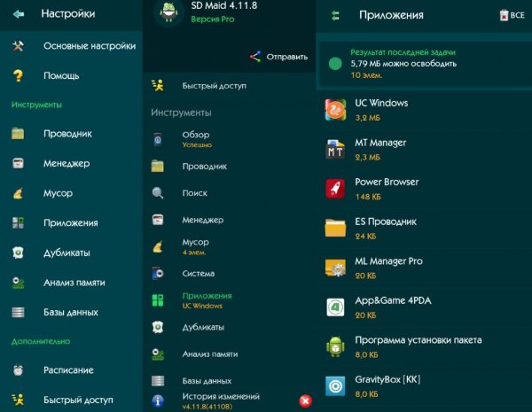Select Дубликаты icon in settings panel
Image resolution: width=532 pixels, height=412 pixels.
click(18, 253)
